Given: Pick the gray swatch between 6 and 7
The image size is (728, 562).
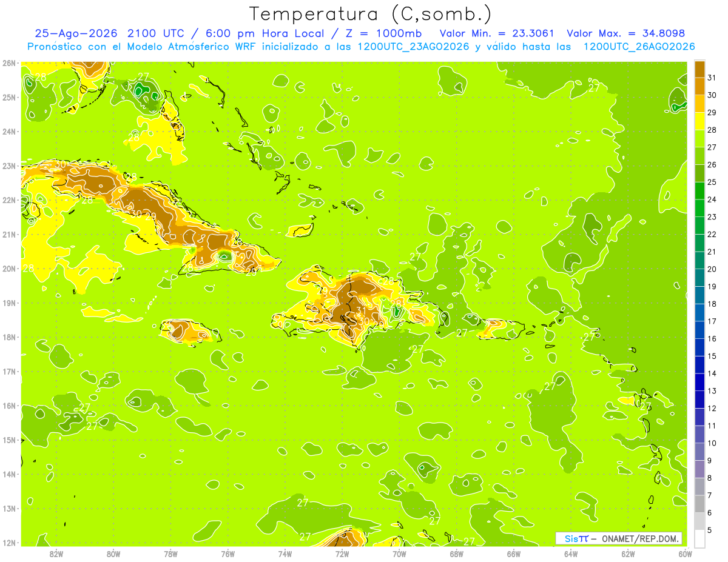Looking at the screenshot, I should click(699, 504).
